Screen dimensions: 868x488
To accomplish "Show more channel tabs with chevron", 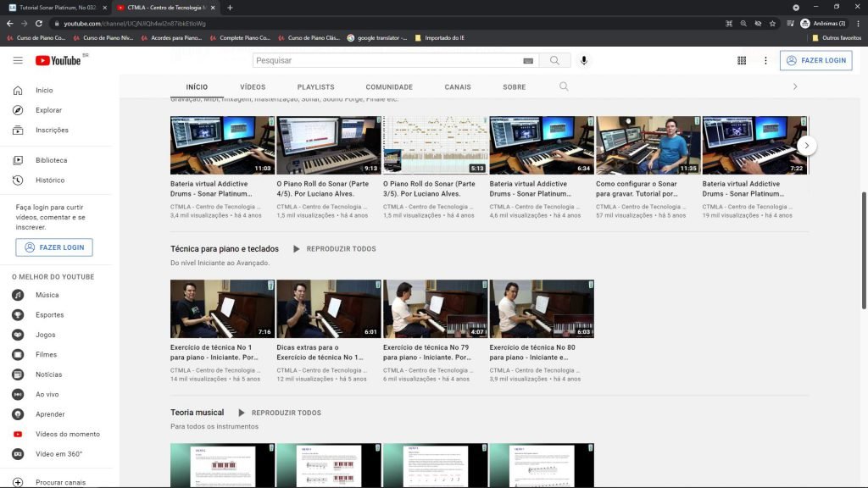I will [795, 86].
